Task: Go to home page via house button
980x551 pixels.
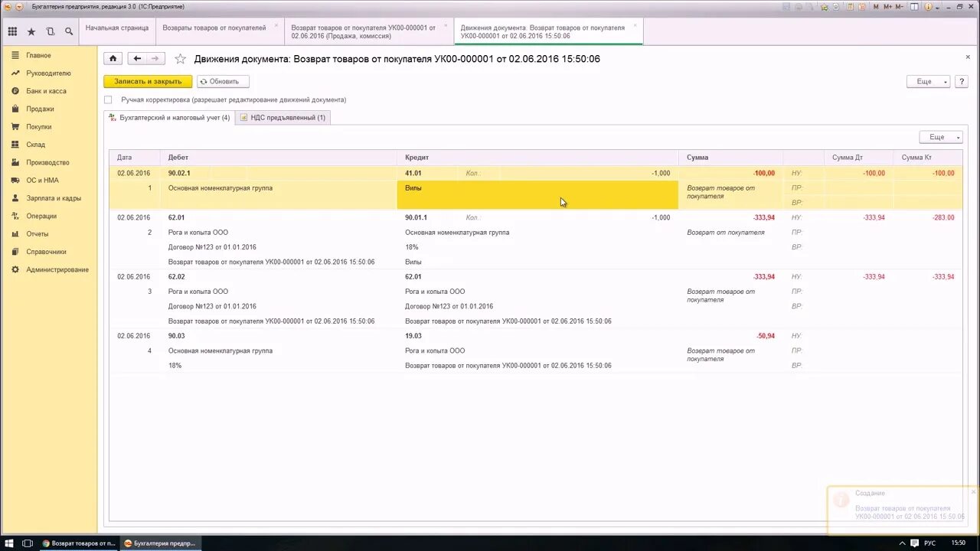Action: (x=113, y=58)
